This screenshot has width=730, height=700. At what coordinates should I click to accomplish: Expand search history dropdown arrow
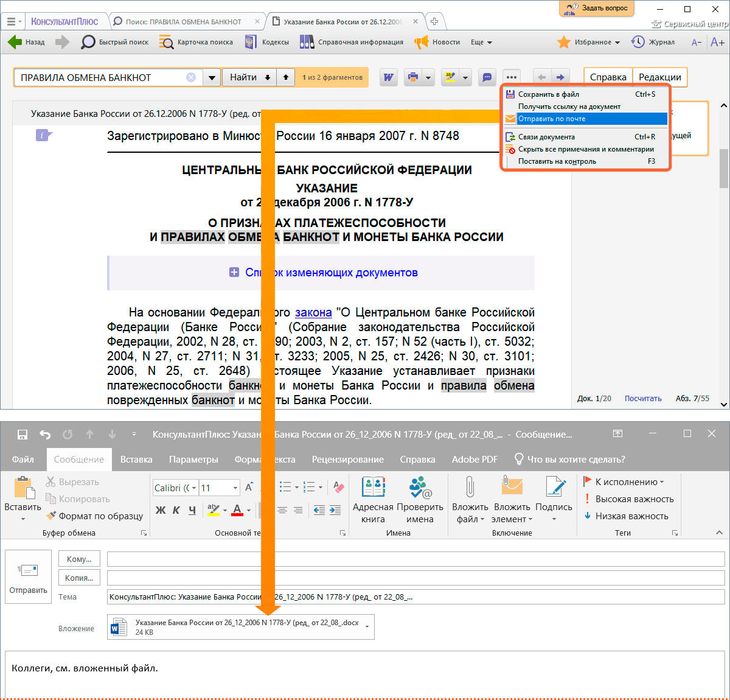point(211,77)
